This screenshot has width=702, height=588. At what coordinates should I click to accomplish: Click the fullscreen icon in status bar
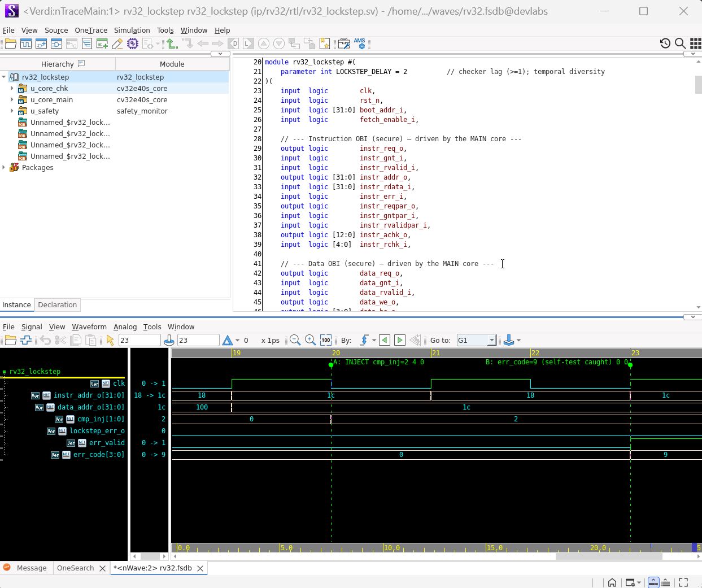(683, 582)
